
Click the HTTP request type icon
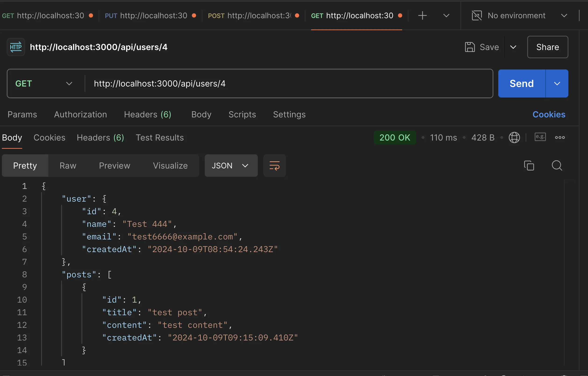[x=16, y=47]
